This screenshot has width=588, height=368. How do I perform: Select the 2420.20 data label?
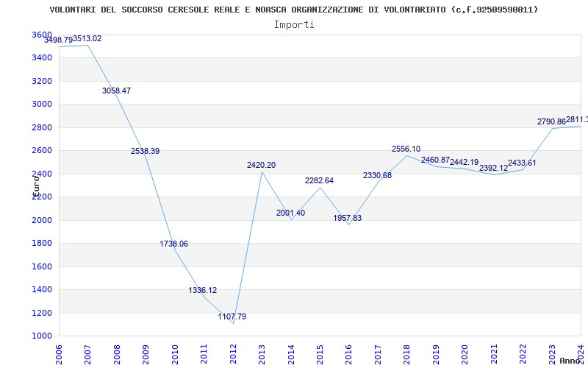pos(262,165)
